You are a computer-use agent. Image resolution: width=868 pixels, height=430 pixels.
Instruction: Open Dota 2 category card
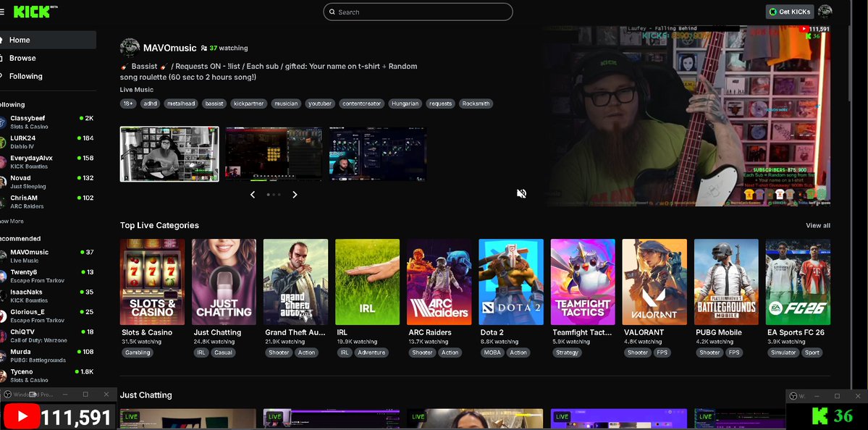[511, 282]
